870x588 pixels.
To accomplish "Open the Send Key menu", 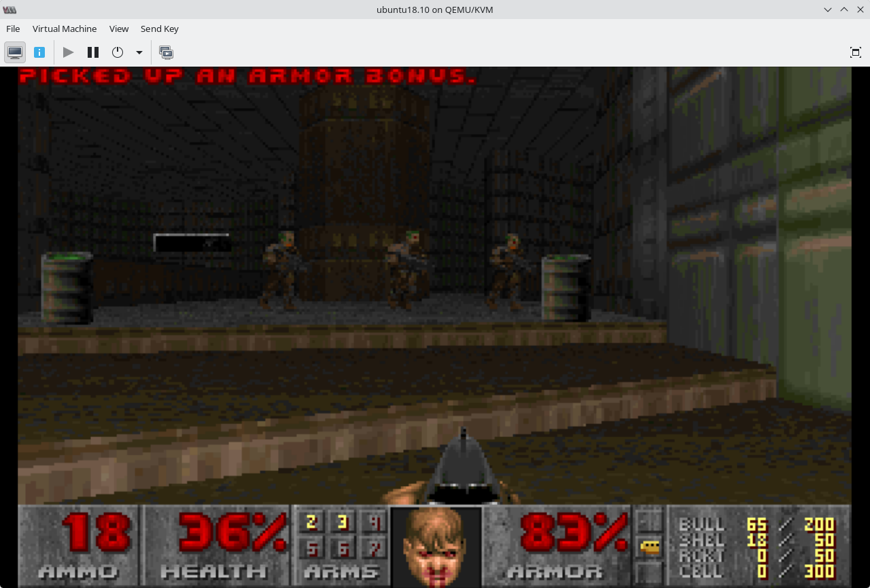I will [160, 29].
